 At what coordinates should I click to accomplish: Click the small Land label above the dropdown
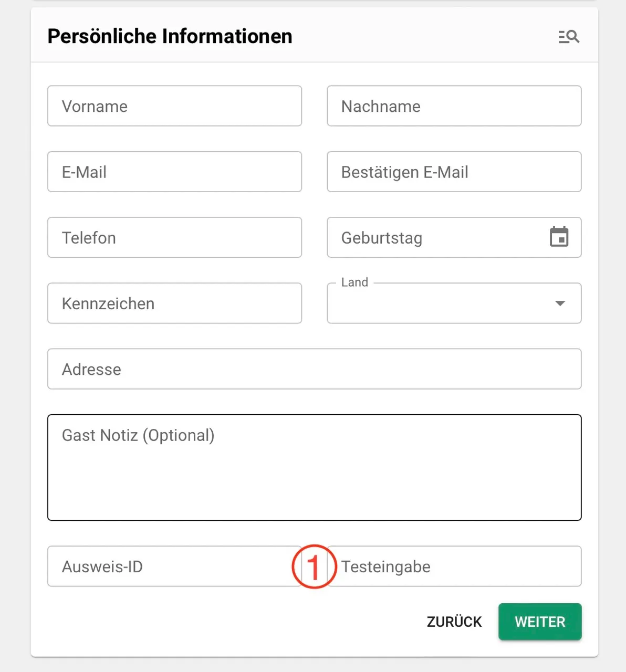pos(354,282)
